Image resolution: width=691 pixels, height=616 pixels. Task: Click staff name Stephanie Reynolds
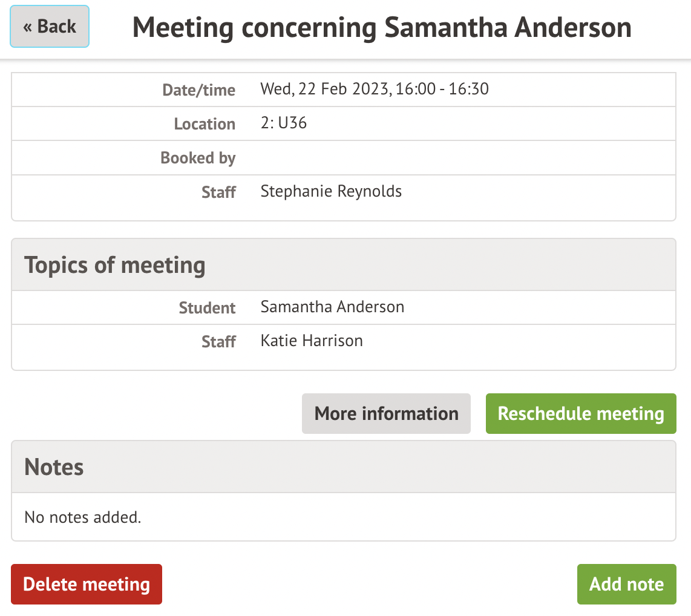pyautogui.click(x=331, y=192)
